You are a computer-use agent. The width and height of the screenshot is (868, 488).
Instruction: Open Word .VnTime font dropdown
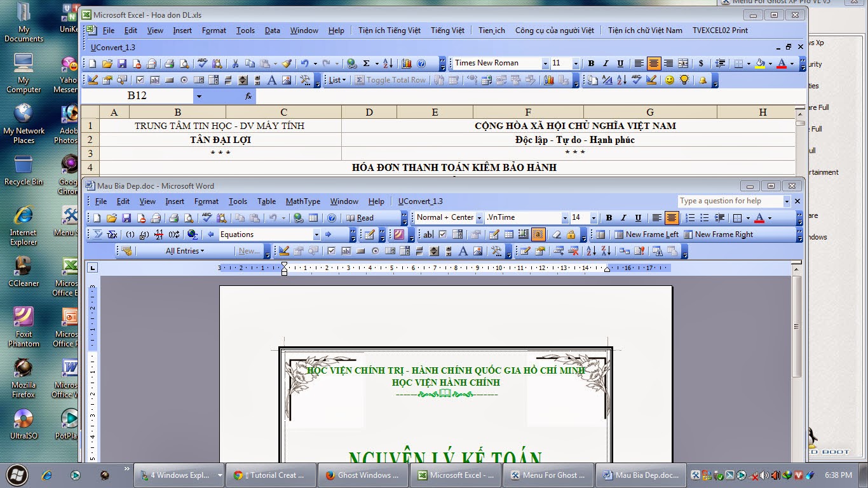click(564, 218)
